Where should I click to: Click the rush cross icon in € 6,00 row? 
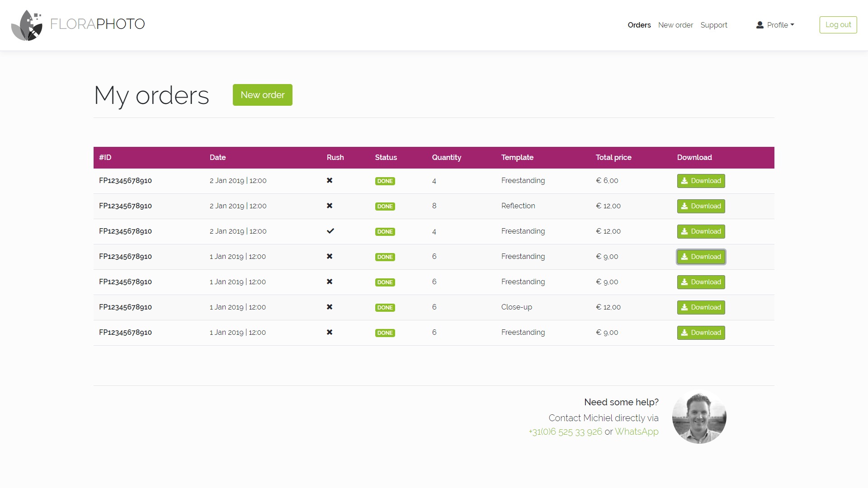click(x=330, y=181)
